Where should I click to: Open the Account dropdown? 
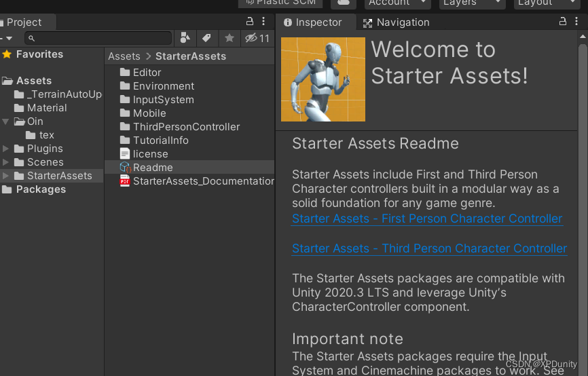397,3
